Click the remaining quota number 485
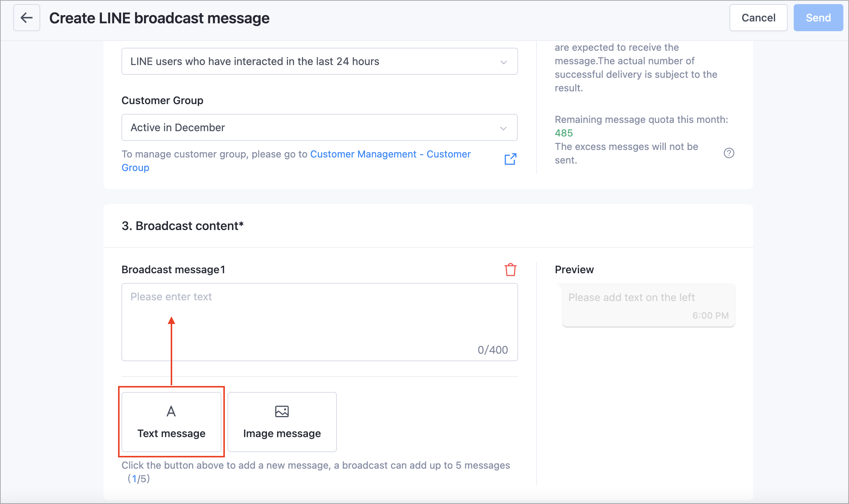 tap(564, 133)
